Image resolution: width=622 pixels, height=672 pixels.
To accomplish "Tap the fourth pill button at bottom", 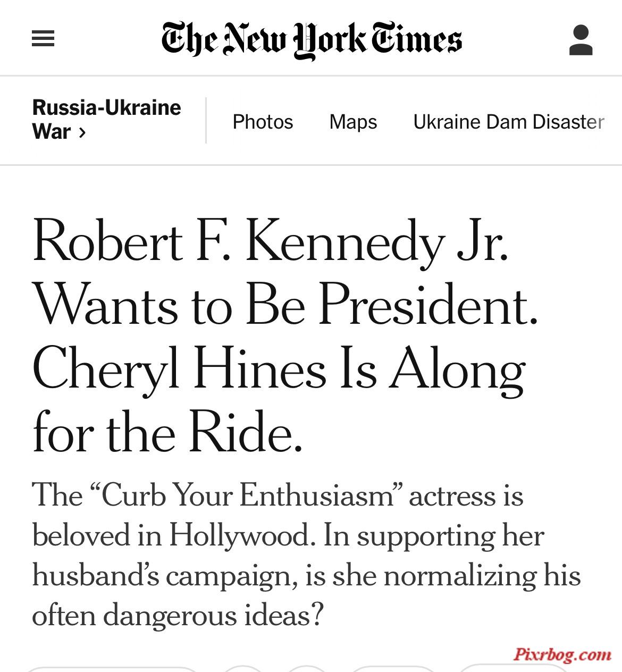I will click(x=393, y=669).
